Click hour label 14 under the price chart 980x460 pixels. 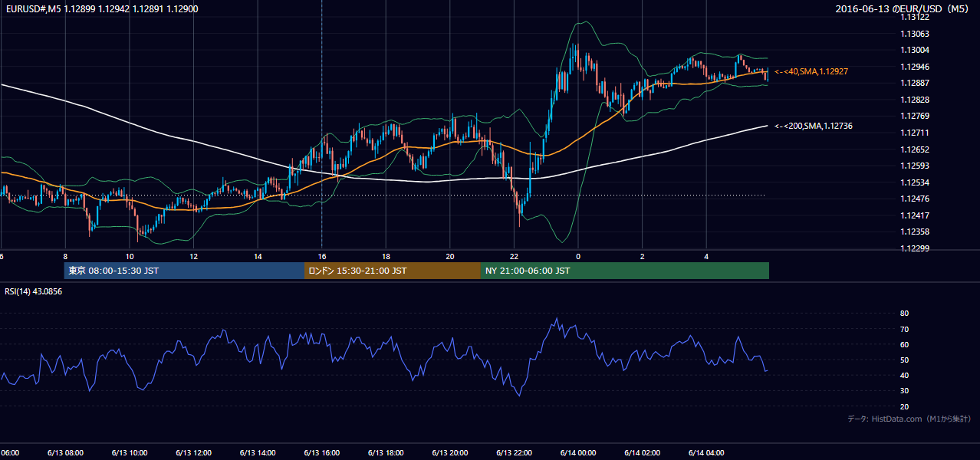pyautogui.click(x=258, y=257)
